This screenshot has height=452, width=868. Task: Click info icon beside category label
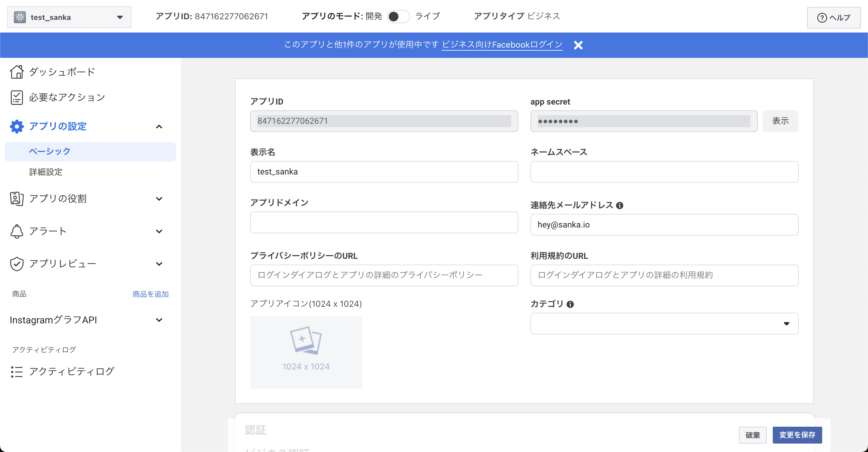click(570, 304)
